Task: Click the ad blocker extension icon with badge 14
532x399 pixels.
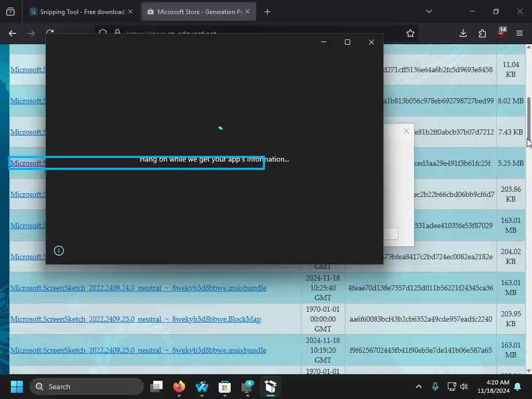Action: pos(501,33)
